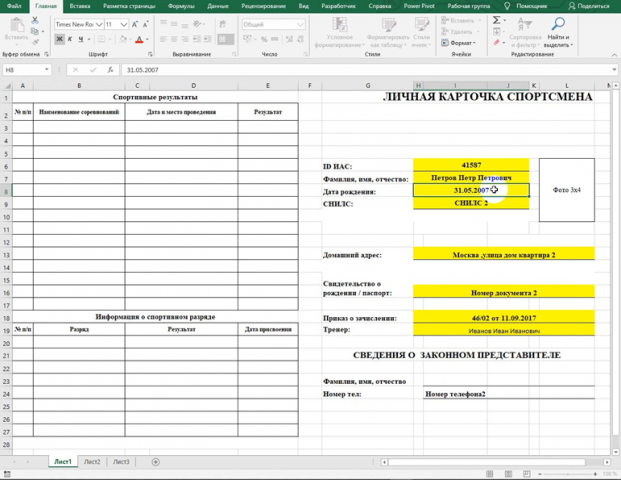This screenshot has width=621, height=480.
Task: Open Sort and Filter icon
Action: [525, 25]
